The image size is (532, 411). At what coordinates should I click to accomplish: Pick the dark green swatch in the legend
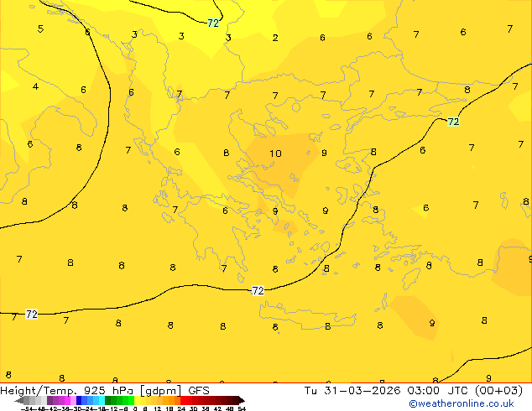tap(107, 400)
